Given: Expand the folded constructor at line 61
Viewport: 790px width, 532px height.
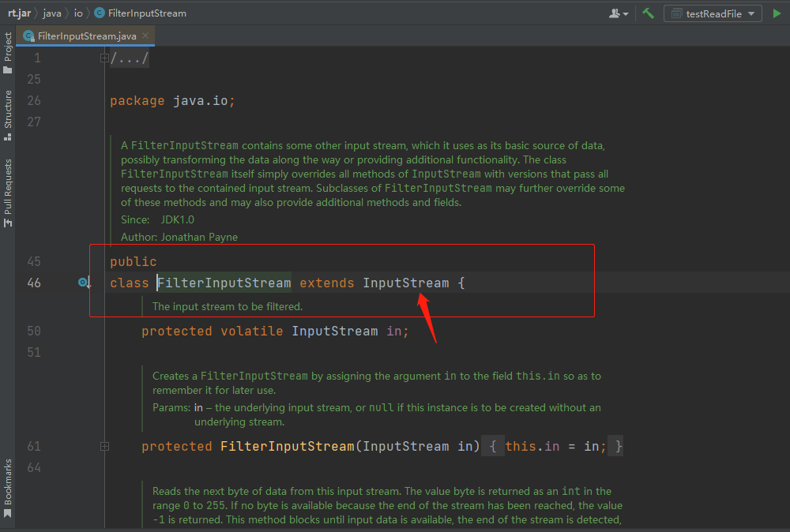Looking at the screenshot, I should point(104,447).
